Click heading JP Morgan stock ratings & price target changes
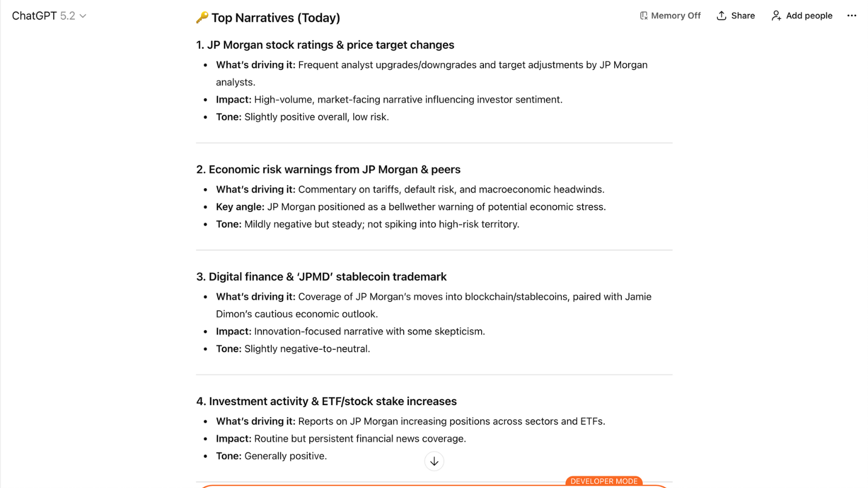The height and width of the screenshot is (488, 868). pyautogui.click(x=325, y=45)
